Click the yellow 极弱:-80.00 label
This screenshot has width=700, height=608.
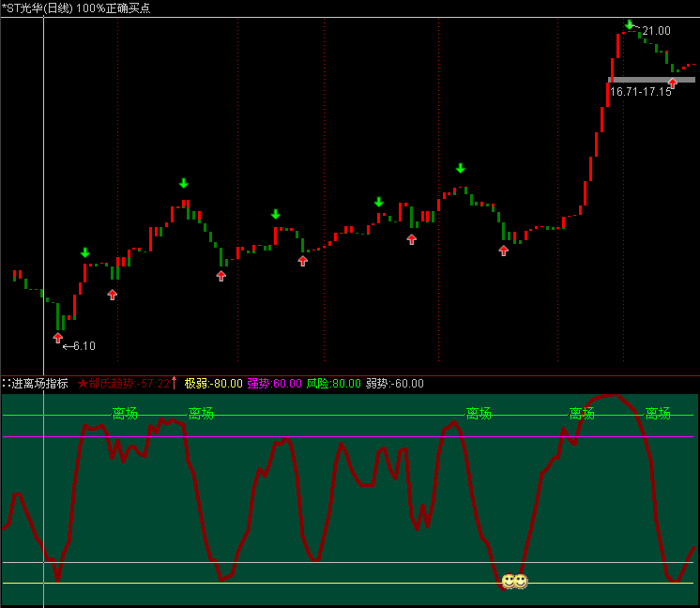(x=213, y=384)
